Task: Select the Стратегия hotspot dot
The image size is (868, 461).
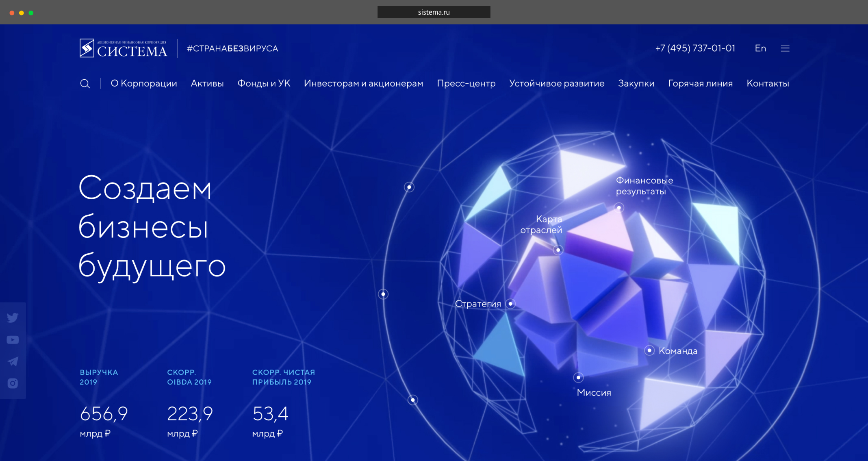Action: [510, 304]
